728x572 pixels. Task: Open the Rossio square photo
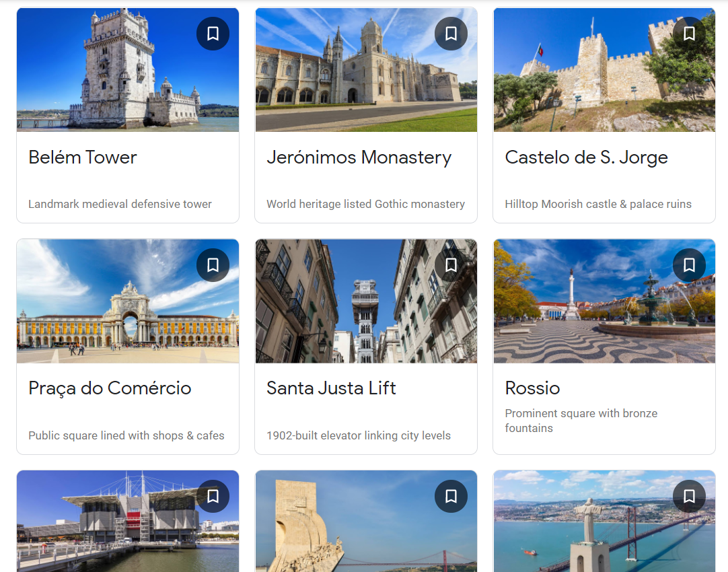(x=604, y=301)
